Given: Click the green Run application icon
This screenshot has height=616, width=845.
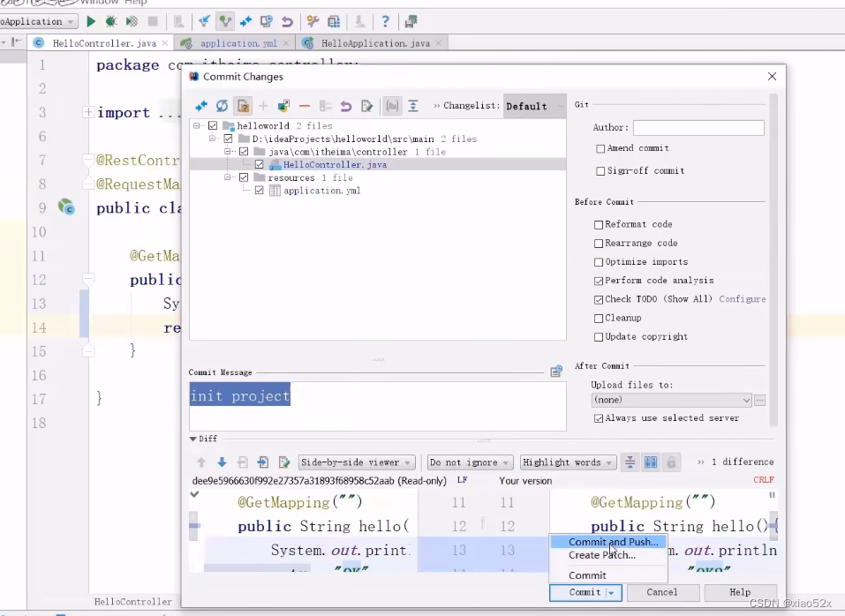Looking at the screenshot, I should [x=91, y=21].
